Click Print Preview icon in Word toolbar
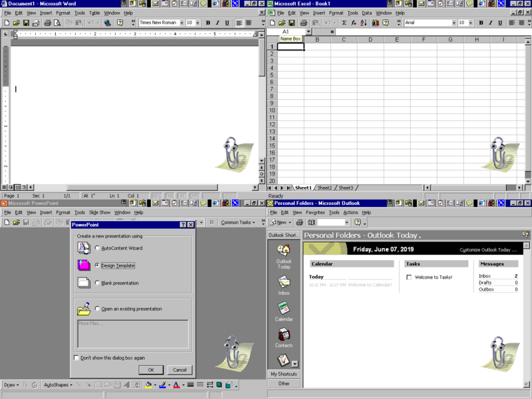Viewport: 532px width, 399px height. 57,23
